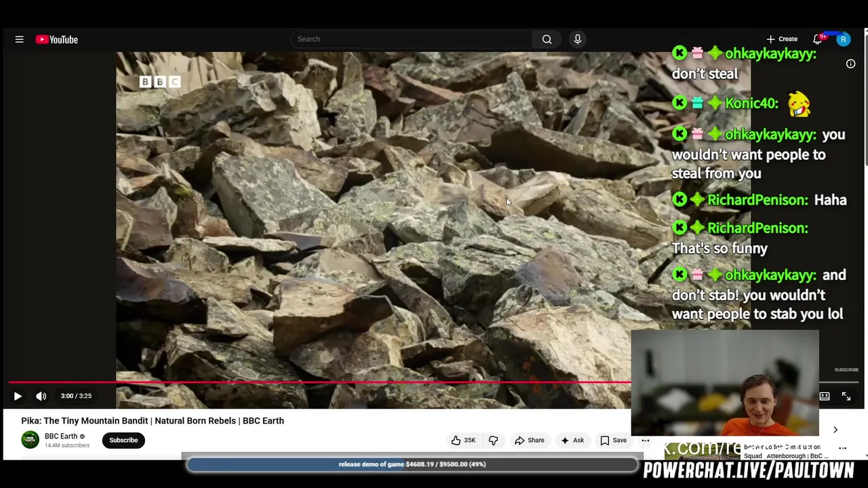
Task: Click the search magnifier button
Action: coord(547,39)
